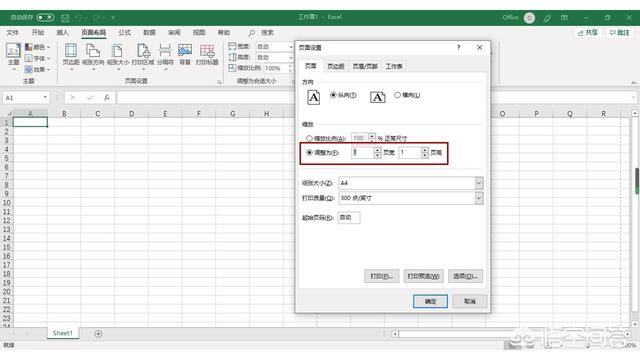The width and height of the screenshot is (640, 360).
Task: Click the Page Setup group dialog launcher
Action: (x=219, y=82)
